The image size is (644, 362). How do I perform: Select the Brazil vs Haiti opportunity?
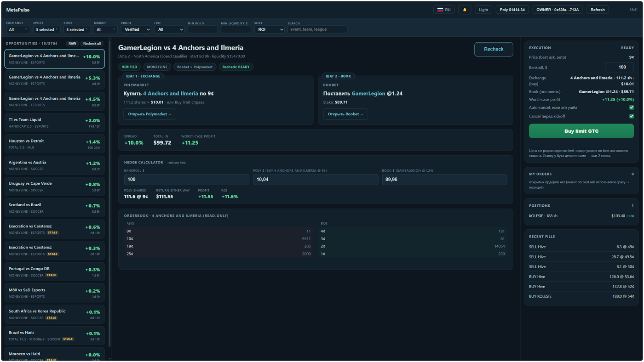coord(55,336)
